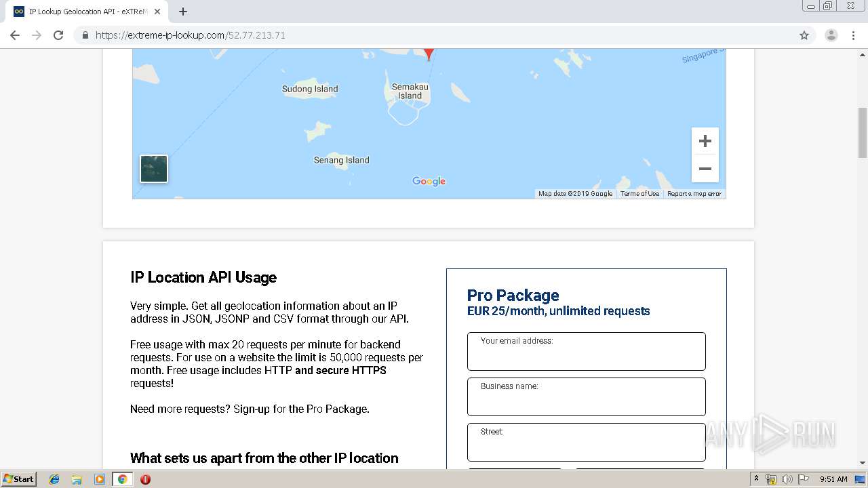This screenshot has height=488, width=868.
Task: Click Semakau Island label on map
Action: [410, 91]
